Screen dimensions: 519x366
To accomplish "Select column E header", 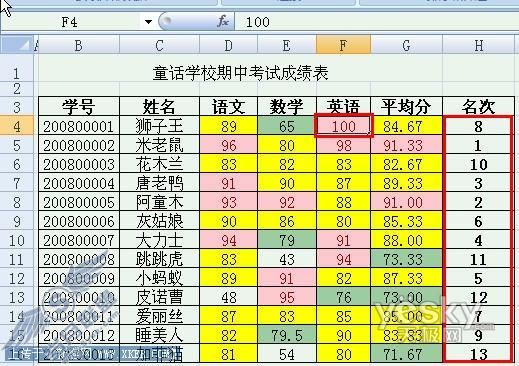I will 287,45.
